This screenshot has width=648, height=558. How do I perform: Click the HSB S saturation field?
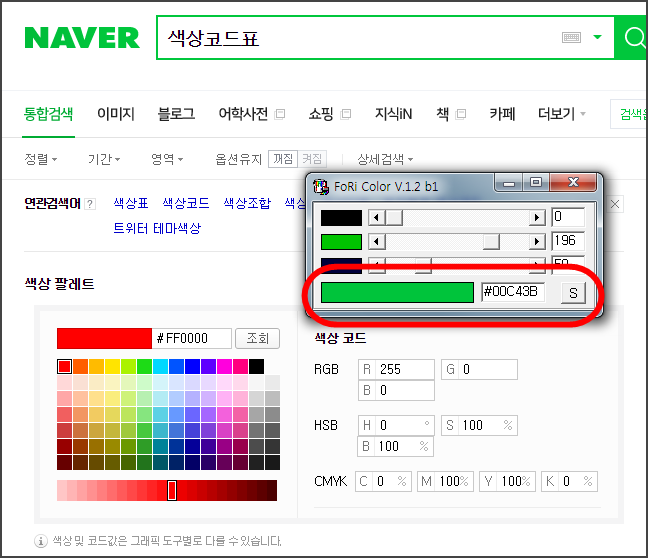click(479, 425)
